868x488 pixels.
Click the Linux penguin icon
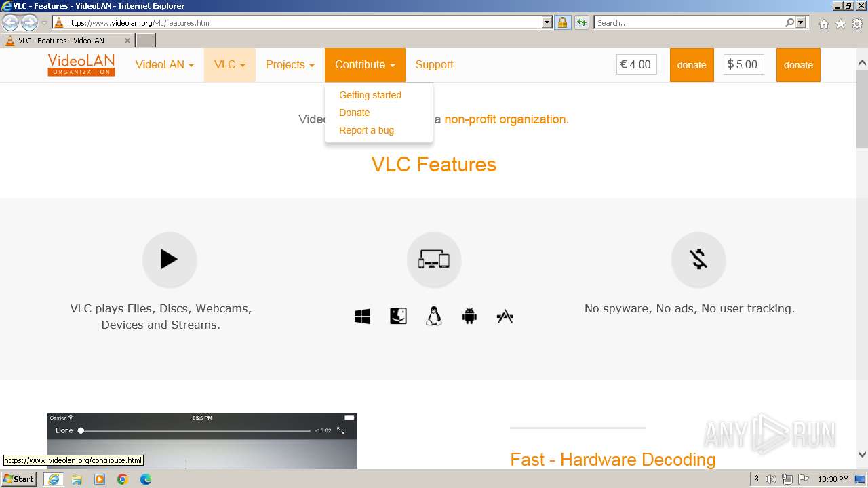(434, 317)
